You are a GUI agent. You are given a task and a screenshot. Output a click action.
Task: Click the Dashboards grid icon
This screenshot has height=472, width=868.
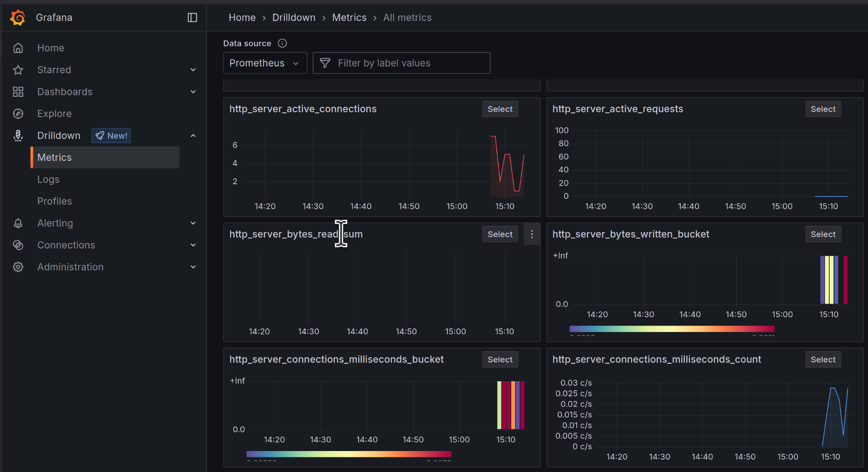pyautogui.click(x=18, y=92)
